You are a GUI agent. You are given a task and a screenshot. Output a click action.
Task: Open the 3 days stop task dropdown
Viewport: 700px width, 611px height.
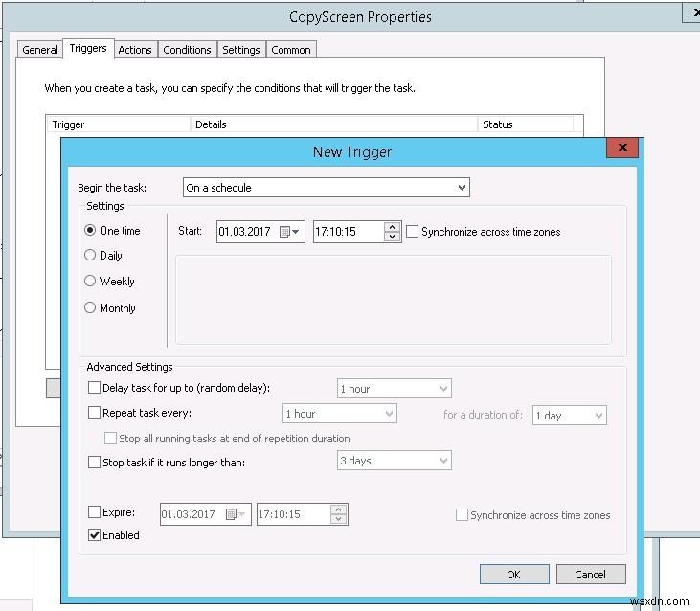395,460
